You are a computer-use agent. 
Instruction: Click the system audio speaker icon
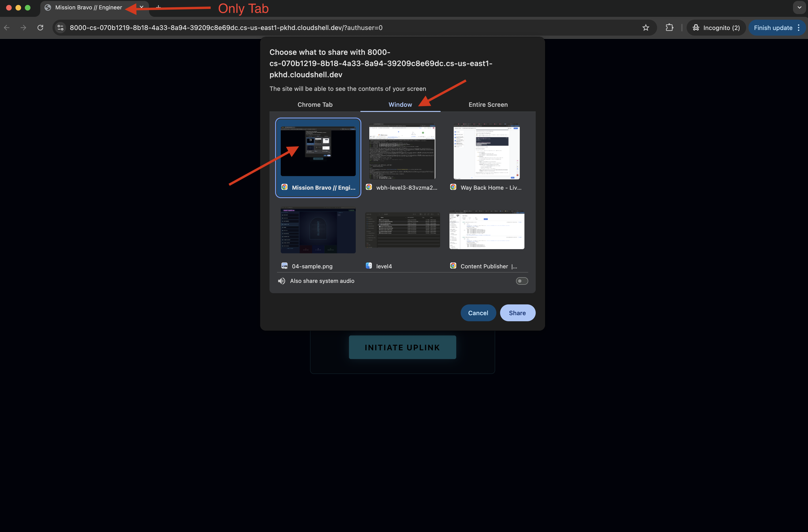tap(281, 281)
